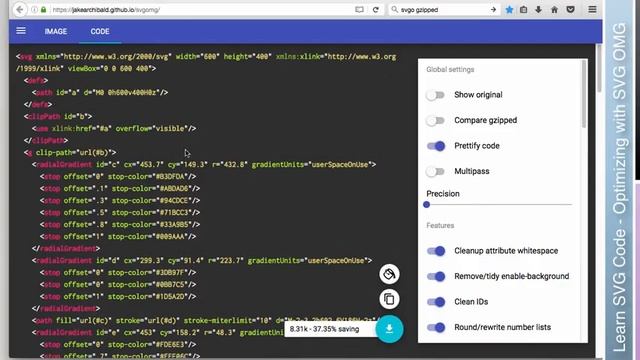Click the 'Precision' label
Screen dimensions: 640x360
coord(443,193)
